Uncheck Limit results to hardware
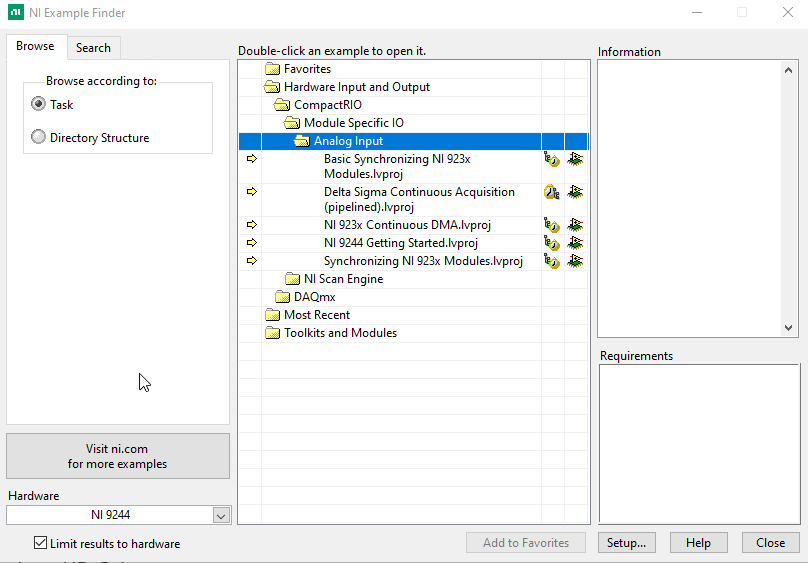 coord(40,543)
